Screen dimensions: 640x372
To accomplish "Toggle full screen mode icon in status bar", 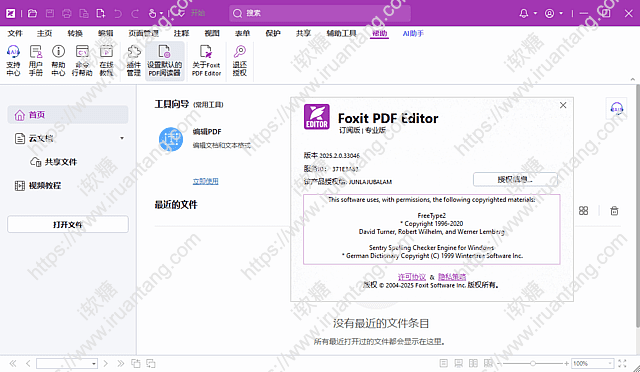I will click(x=622, y=363).
